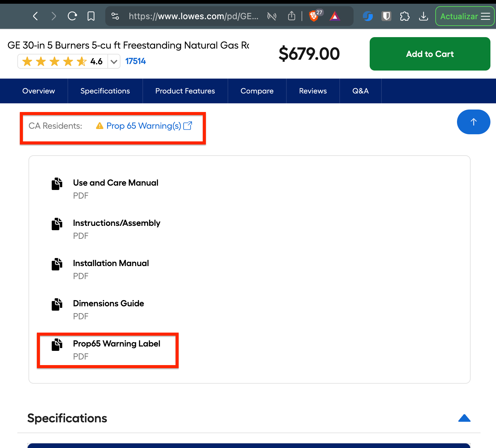The height and width of the screenshot is (448, 496).
Task: Switch to the Overview tab
Action: click(39, 91)
